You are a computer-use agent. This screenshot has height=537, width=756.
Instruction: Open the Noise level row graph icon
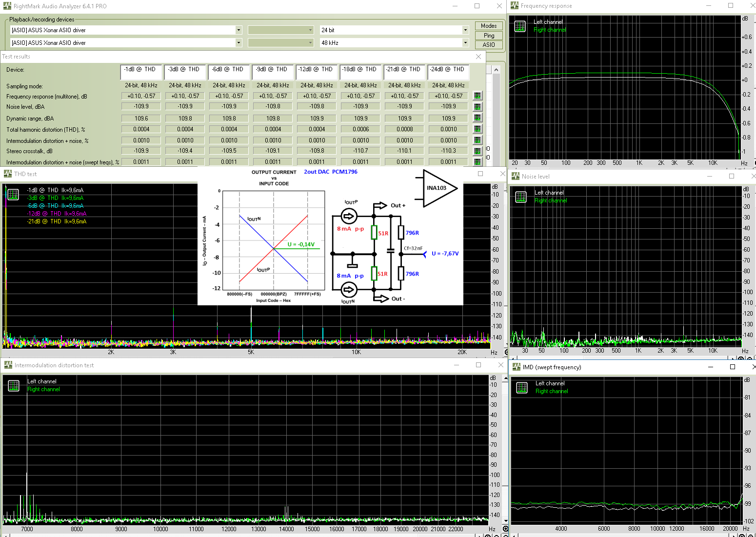coord(477,107)
